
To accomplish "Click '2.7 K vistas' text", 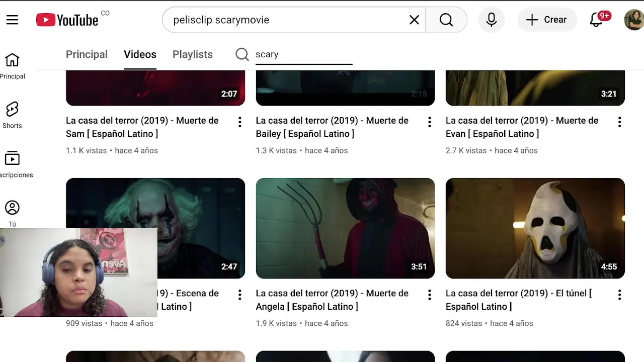I will 466,150.
